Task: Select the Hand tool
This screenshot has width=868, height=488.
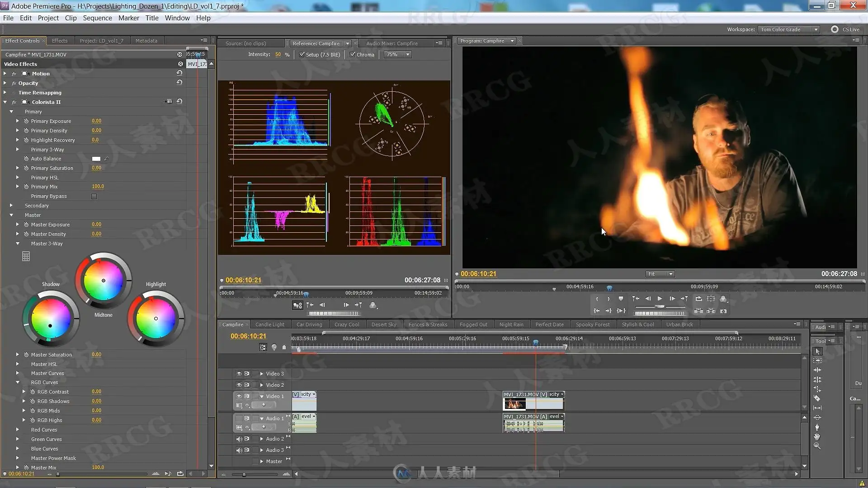Action: click(x=817, y=436)
